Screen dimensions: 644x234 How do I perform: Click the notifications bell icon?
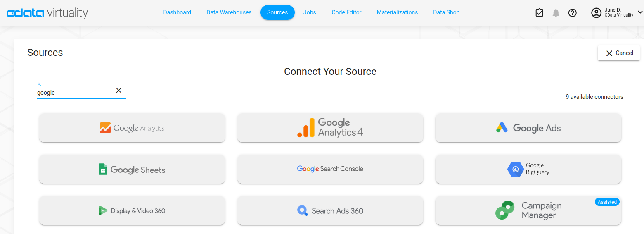pos(556,13)
